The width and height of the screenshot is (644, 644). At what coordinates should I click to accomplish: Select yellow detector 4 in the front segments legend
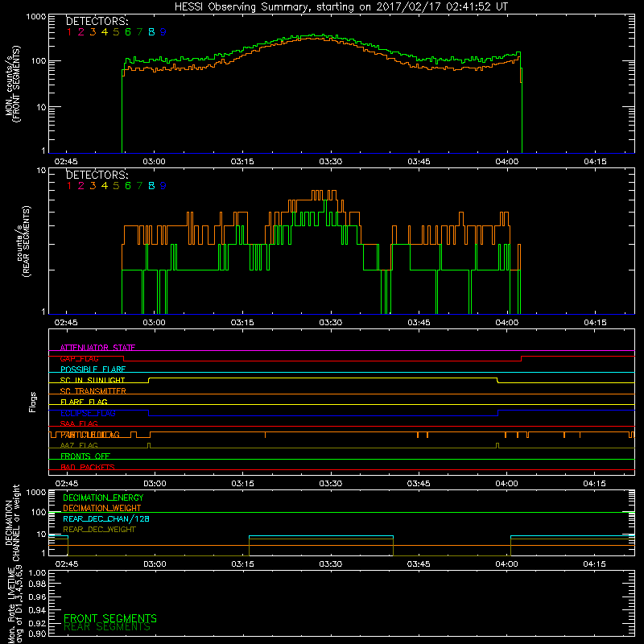[x=105, y=31]
